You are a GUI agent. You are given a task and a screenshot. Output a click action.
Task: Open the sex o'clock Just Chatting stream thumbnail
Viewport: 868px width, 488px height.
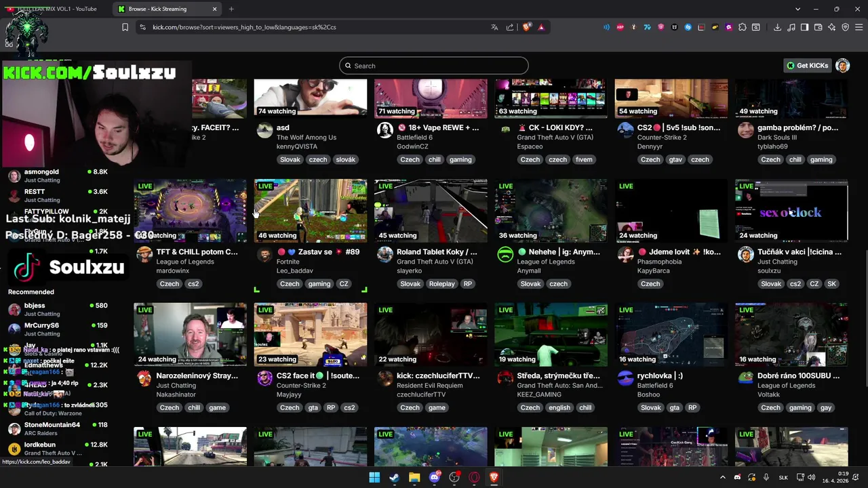click(791, 211)
